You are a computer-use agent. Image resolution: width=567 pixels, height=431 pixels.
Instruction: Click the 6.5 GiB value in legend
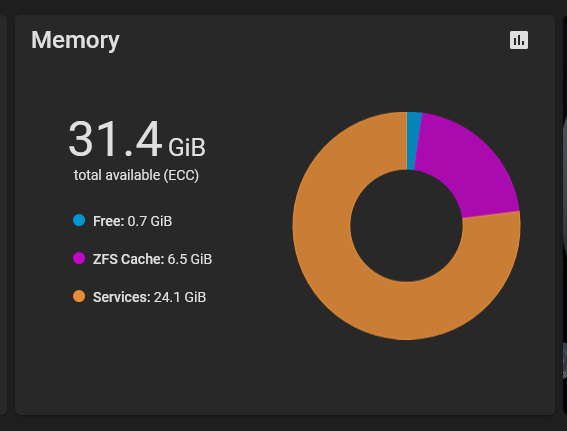point(189,259)
